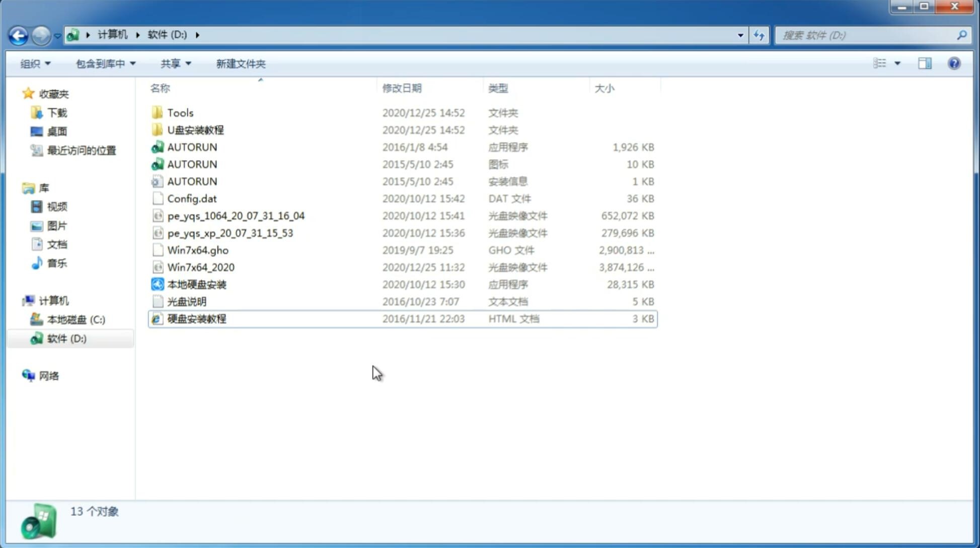Click 新建文件夹 button

[241, 62]
